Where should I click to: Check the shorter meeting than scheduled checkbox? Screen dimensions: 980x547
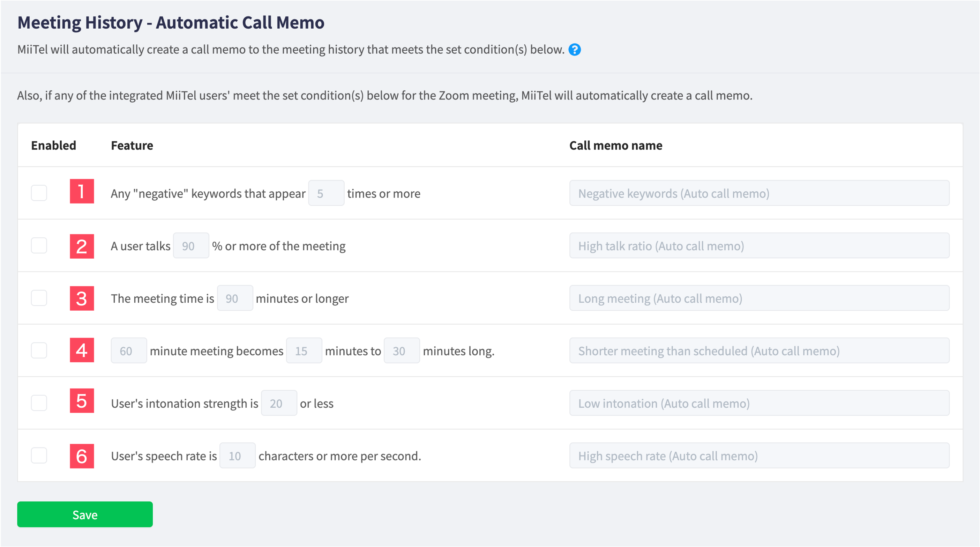(x=39, y=350)
